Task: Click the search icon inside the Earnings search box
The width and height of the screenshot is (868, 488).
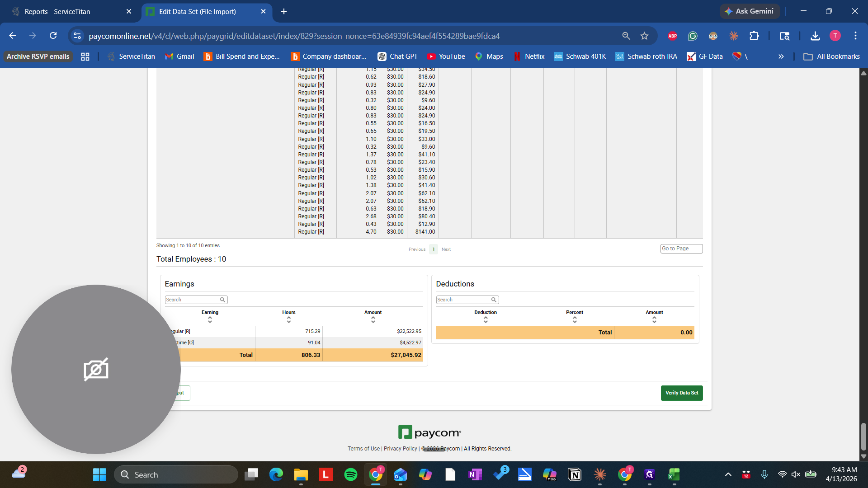Action: [x=222, y=300]
